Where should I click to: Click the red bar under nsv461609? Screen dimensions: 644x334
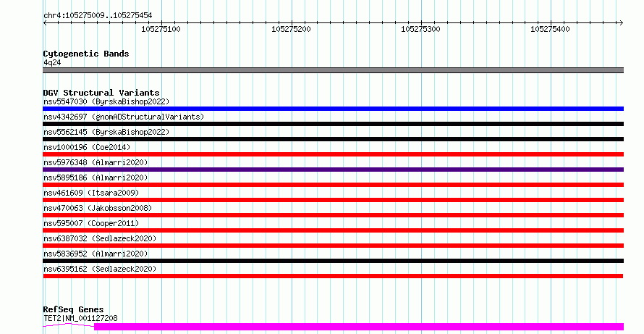tap(333, 200)
